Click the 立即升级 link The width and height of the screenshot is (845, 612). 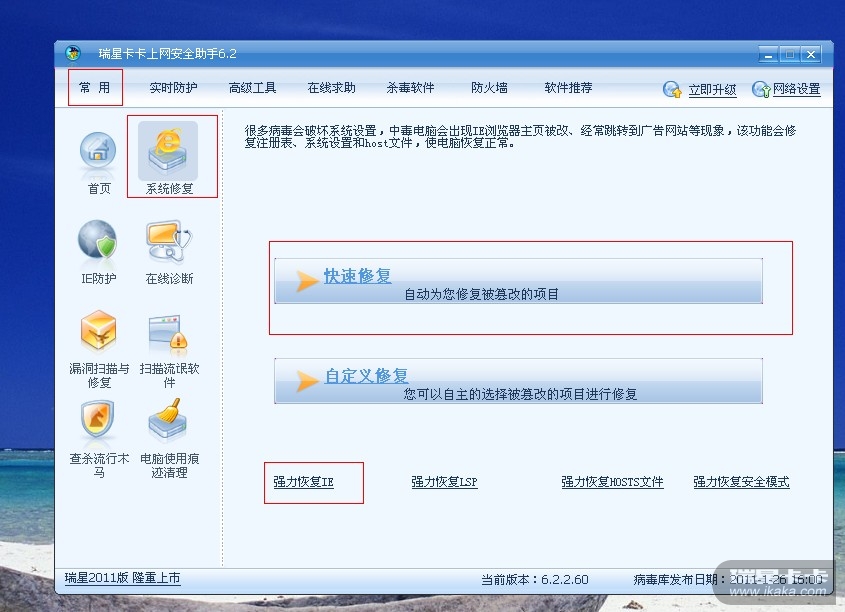(712, 90)
